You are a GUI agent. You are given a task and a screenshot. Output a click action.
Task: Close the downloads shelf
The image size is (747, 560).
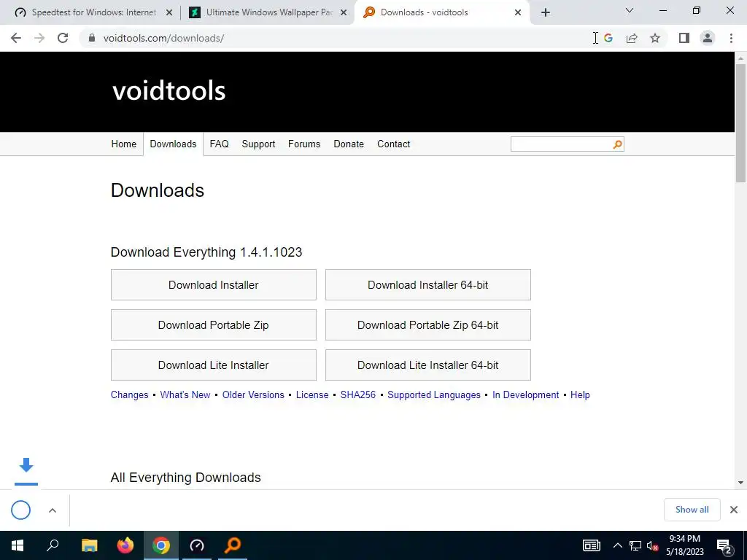click(734, 510)
